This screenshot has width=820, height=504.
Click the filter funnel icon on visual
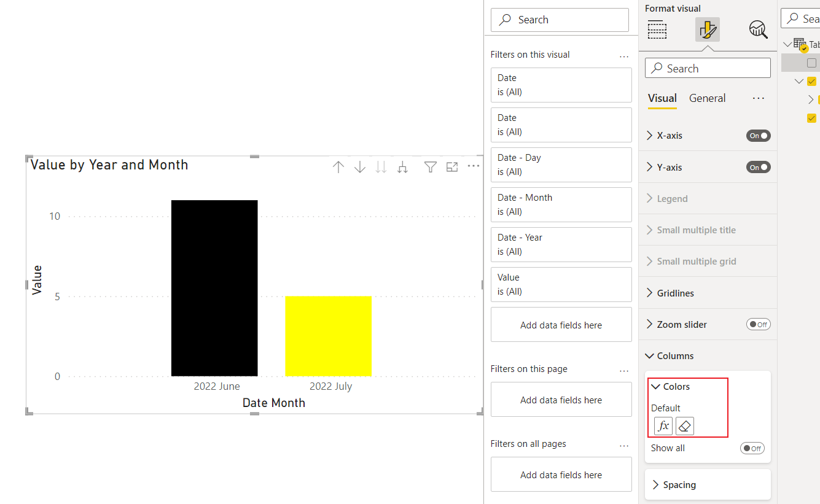click(x=431, y=167)
